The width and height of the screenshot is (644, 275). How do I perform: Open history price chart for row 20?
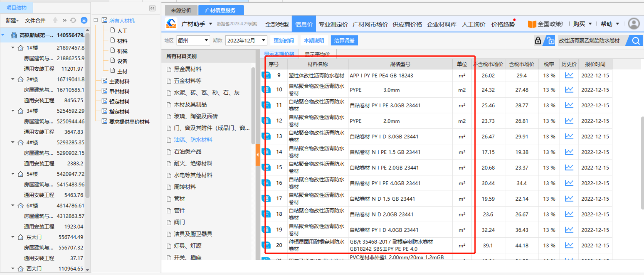pyautogui.click(x=569, y=245)
